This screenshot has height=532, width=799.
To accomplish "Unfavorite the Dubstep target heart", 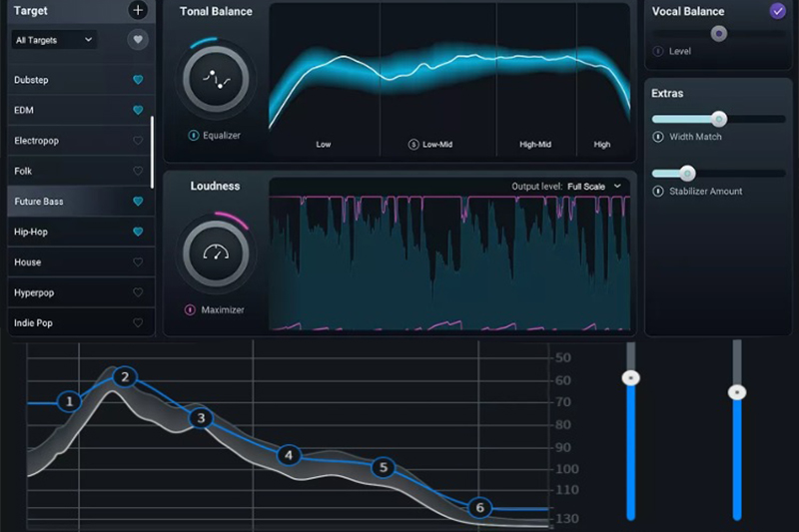I will coord(138,80).
